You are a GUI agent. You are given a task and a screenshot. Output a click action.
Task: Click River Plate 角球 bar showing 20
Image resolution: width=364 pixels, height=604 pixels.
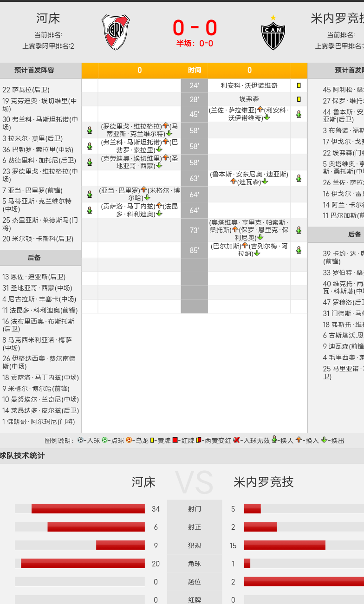pyautogui.click(x=83, y=564)
